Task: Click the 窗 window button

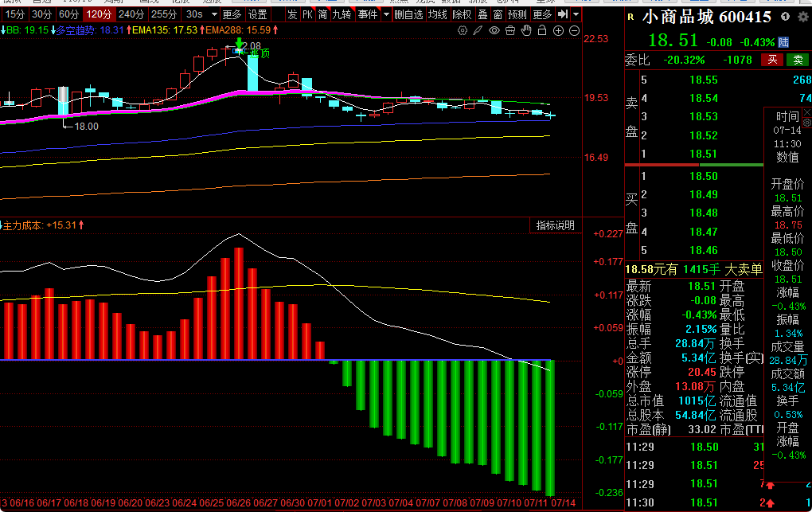Action: point(498,14)
